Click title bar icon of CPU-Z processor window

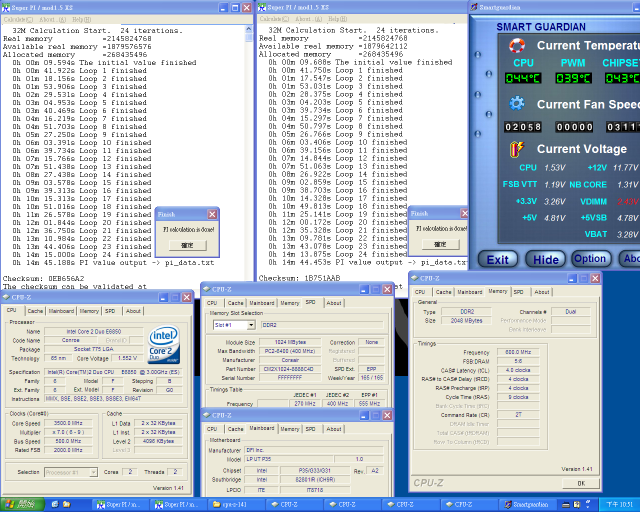pyautogui.click(x=6, y=297)
